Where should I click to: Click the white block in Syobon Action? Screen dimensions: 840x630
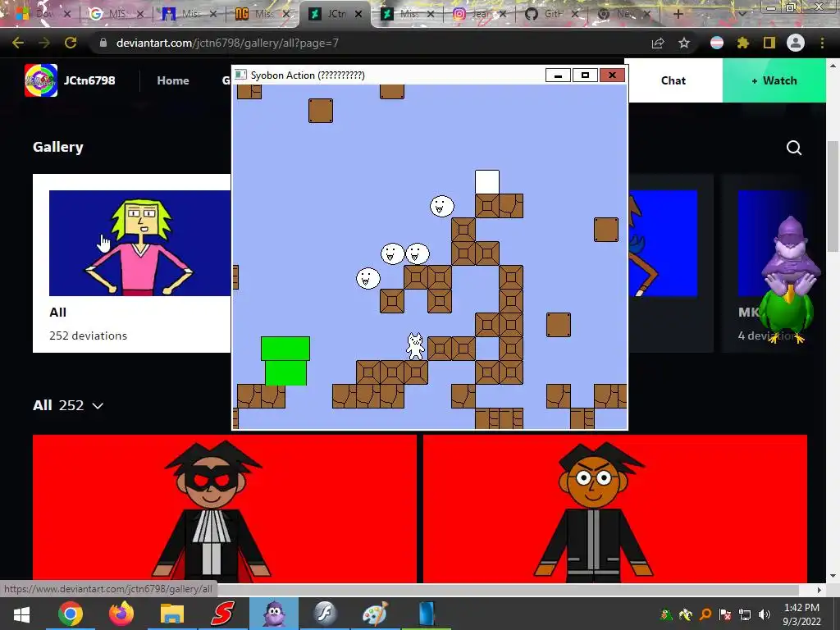click(x=487, y=181)
